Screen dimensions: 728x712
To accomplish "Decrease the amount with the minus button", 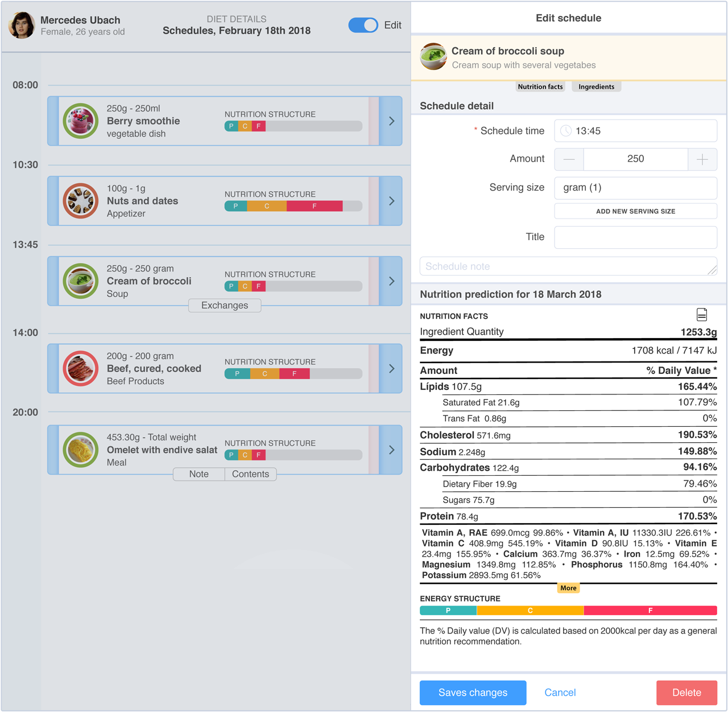I will 569,159.
